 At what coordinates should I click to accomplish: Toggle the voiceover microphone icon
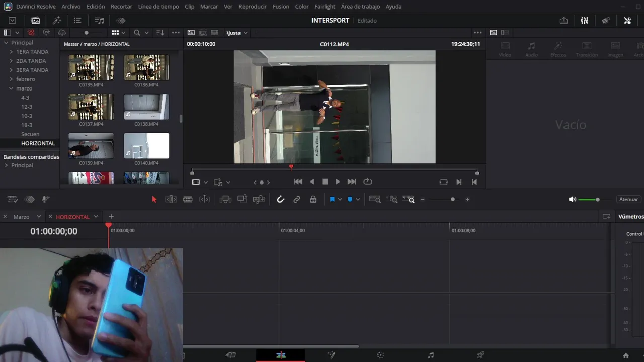tap(45, 199)
